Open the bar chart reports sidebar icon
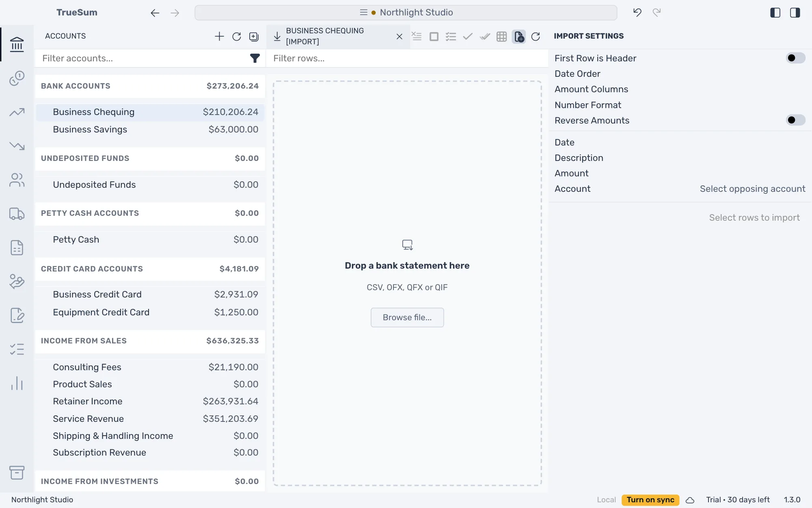 pos(17,383)
